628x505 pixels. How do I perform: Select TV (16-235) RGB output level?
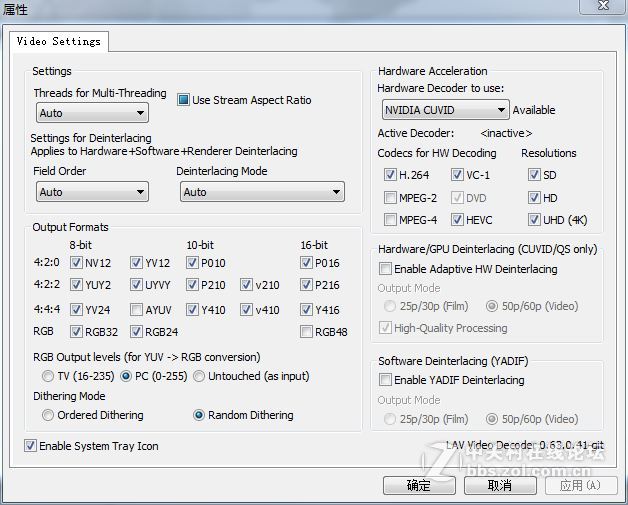(48, 377)
